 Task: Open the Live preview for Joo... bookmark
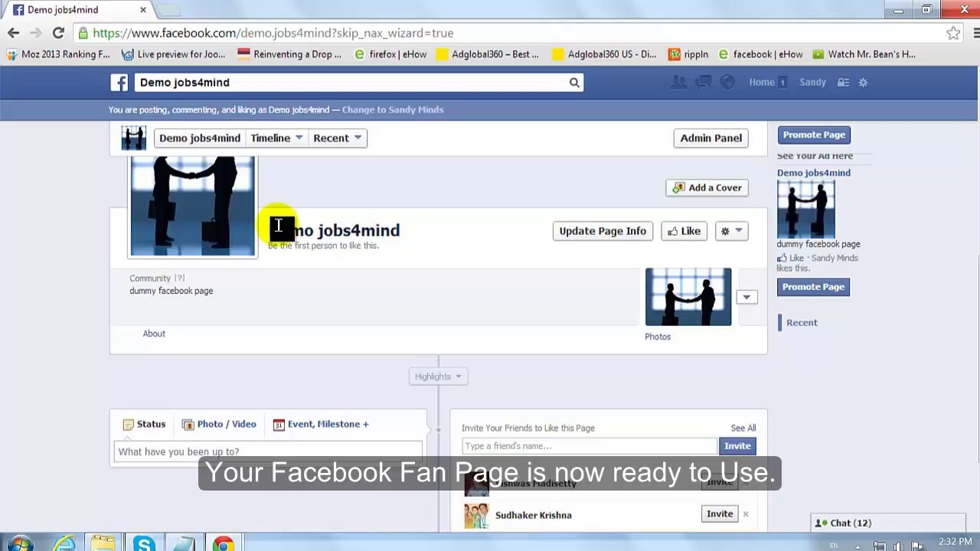coord(174,54)
